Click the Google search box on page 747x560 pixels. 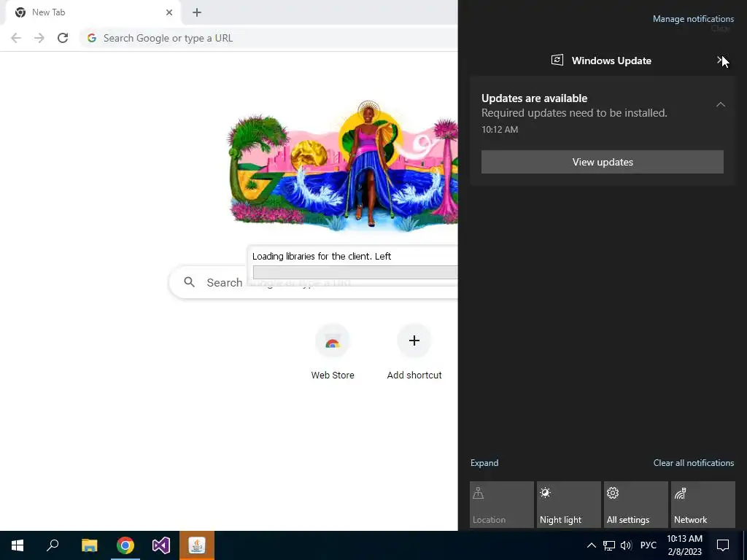coord(314,282)
